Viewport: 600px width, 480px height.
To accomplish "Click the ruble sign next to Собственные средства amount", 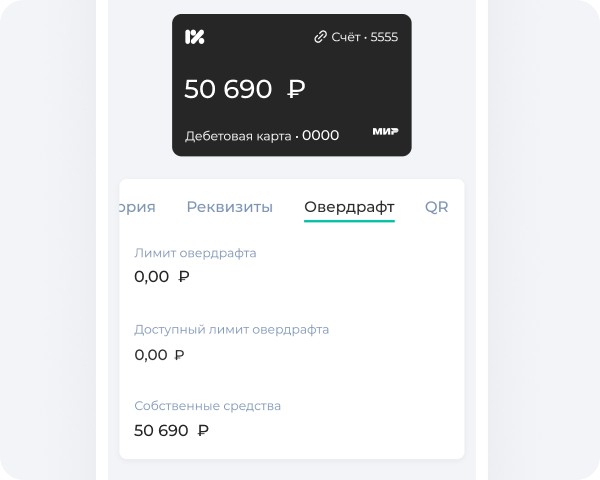I will [203, 431].
